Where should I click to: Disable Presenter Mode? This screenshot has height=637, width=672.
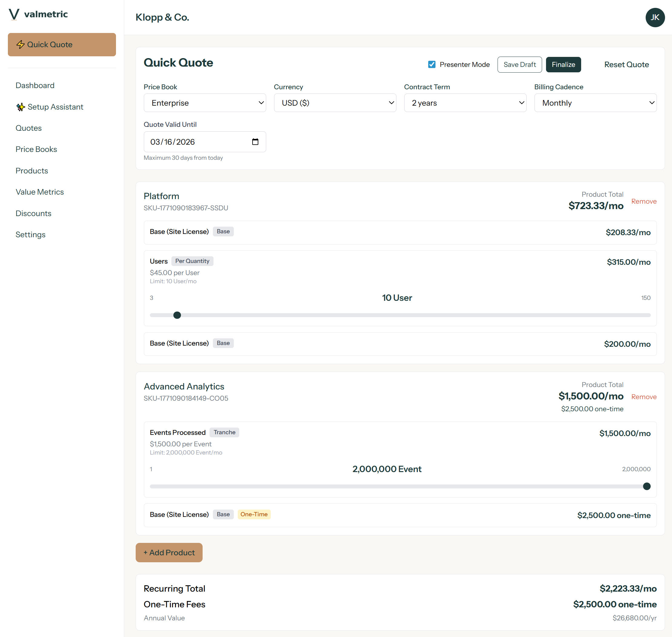click(x=432, y=64)
